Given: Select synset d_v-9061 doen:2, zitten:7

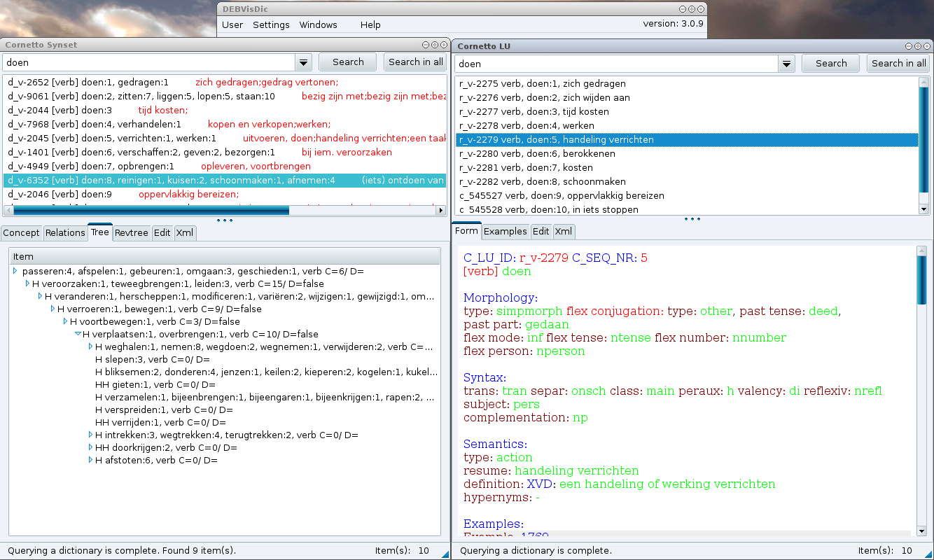Looking at the screenshot, I should tap(225, 96).
